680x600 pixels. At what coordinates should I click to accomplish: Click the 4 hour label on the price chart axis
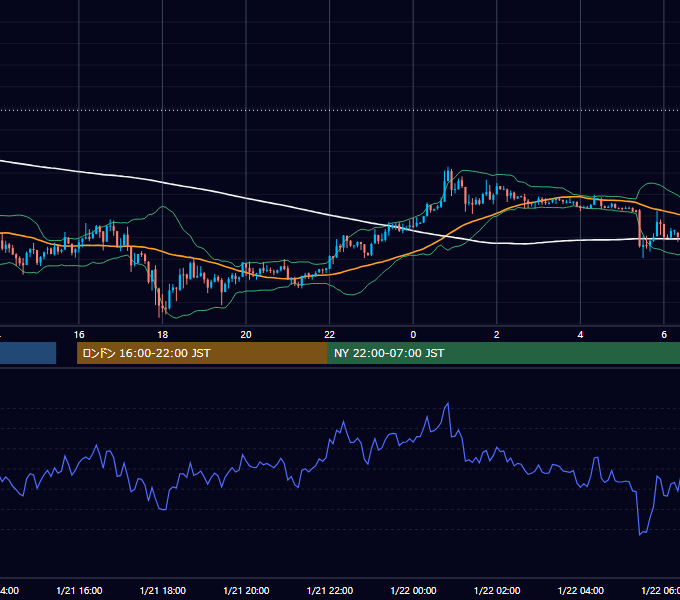tap(580, 335)
